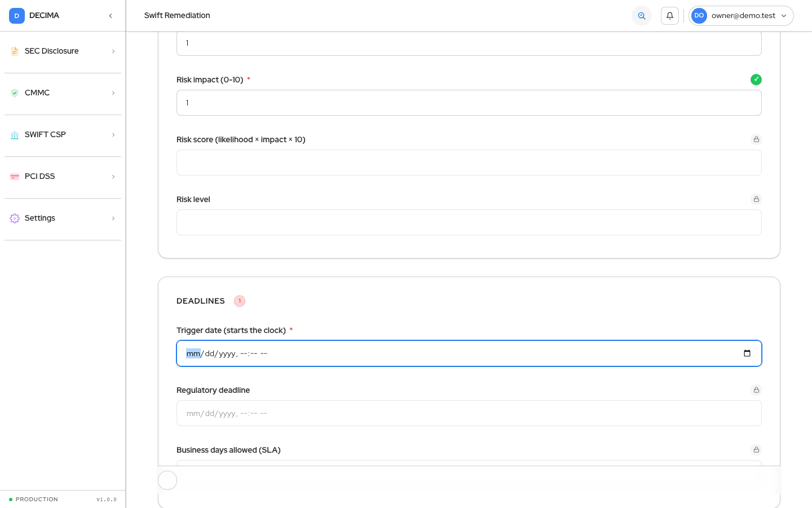Collapse the sidebar with the chevron
This screenshot has width=812, height=508.
(111, 16)
